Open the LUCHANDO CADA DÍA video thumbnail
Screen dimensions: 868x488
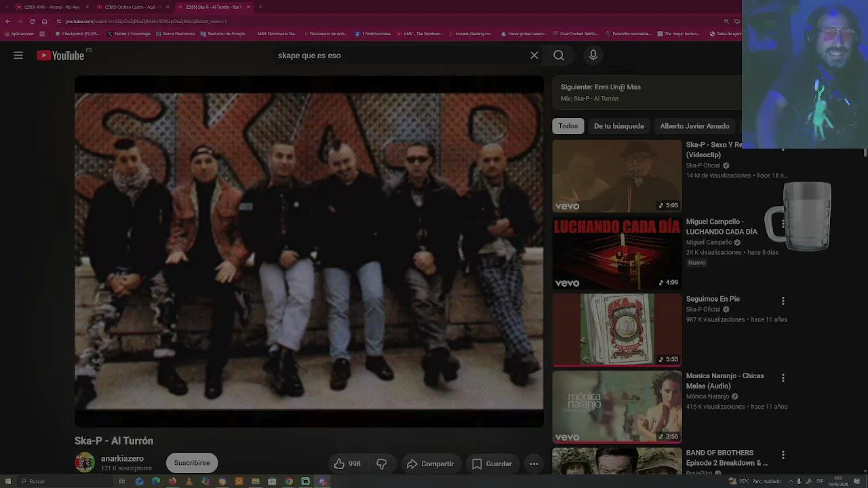point(617,253)
